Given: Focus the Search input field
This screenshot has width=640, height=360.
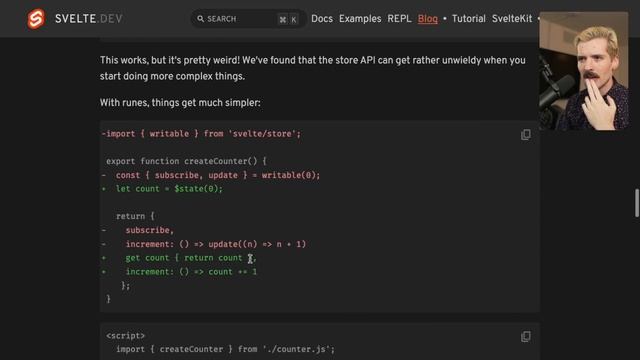Looking at the screenshot, I should click(x=248, y=19).
